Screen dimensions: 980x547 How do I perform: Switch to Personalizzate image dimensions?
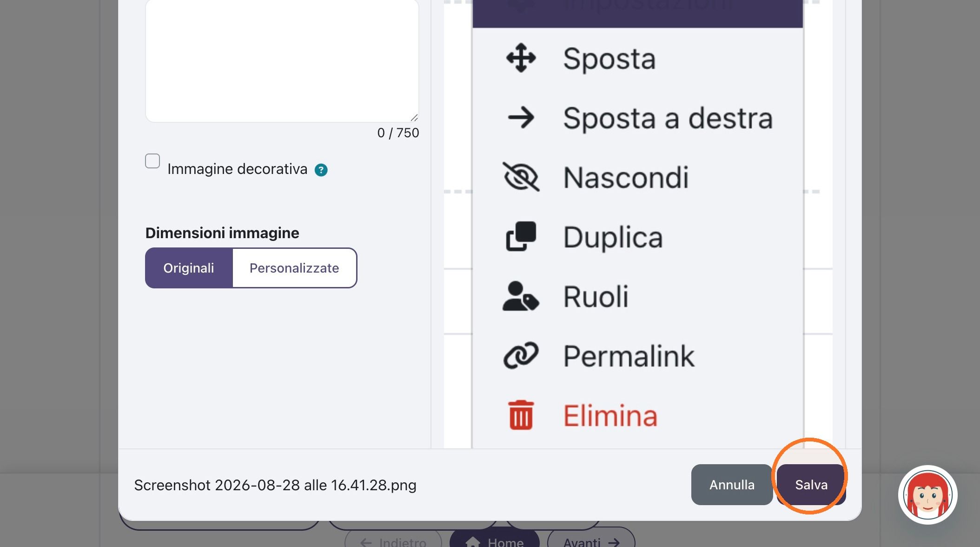point(294,268)
